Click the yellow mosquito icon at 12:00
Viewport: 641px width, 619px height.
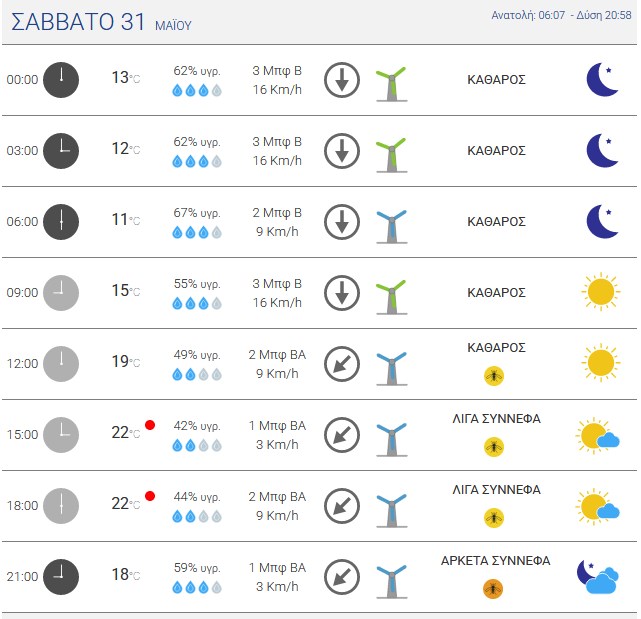click(494, 376)
